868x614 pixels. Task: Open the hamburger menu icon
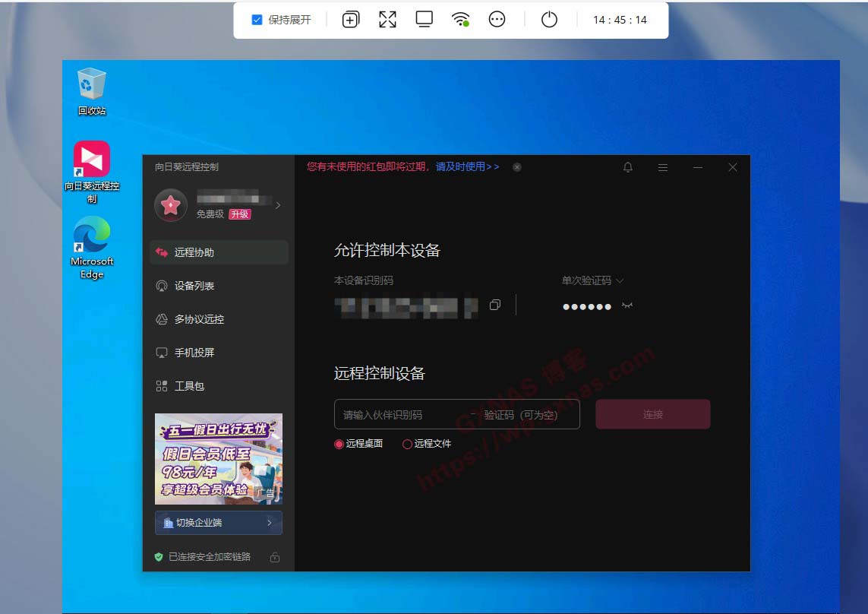point(663,167)
